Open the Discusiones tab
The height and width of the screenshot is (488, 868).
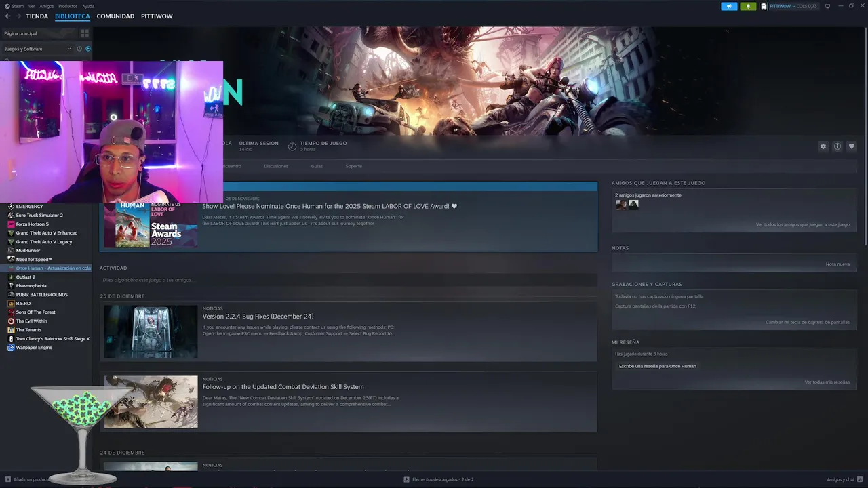(x=276, y=166)
